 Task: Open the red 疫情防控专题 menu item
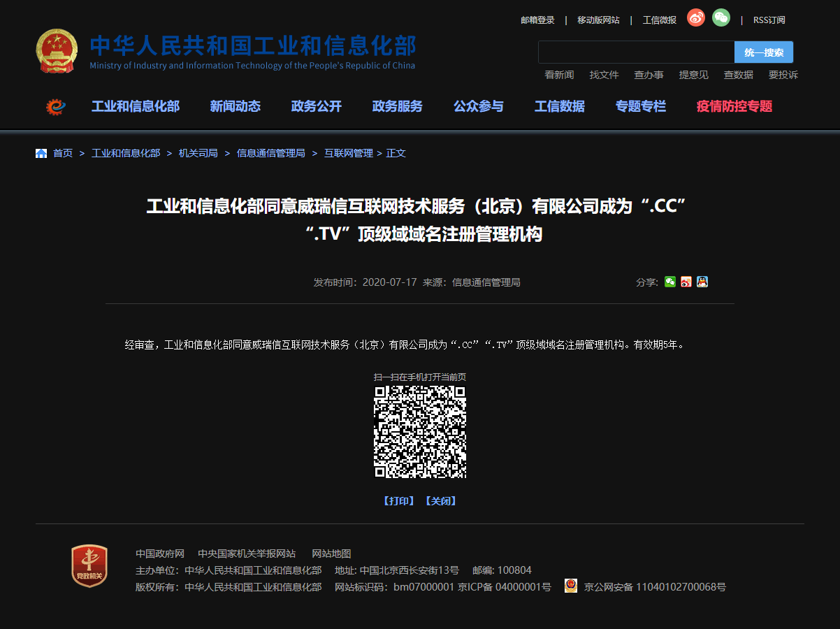point(734,106)
